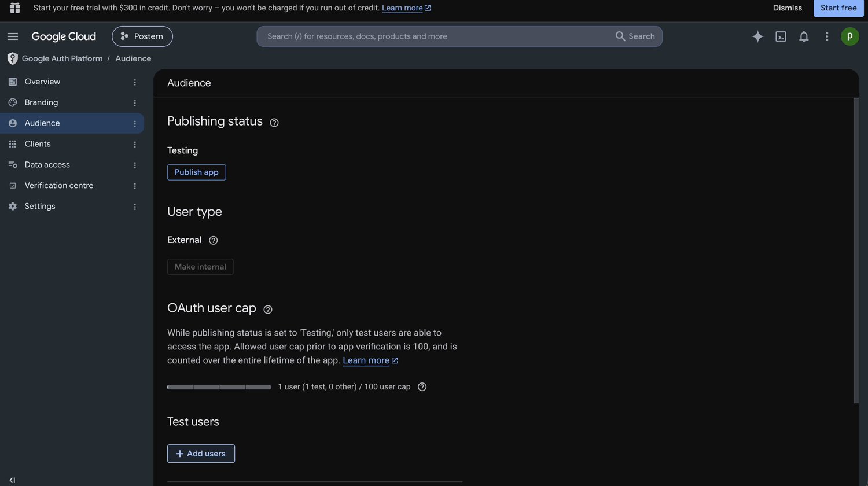Image resolution: width=868 pixels, height=486 pixels.
Task: Click the Settings gear icon in sidebar
Action: [x=13, y=207]
